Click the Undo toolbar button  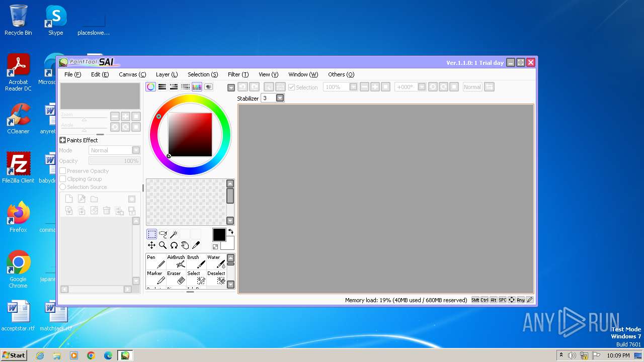(243, 87)
